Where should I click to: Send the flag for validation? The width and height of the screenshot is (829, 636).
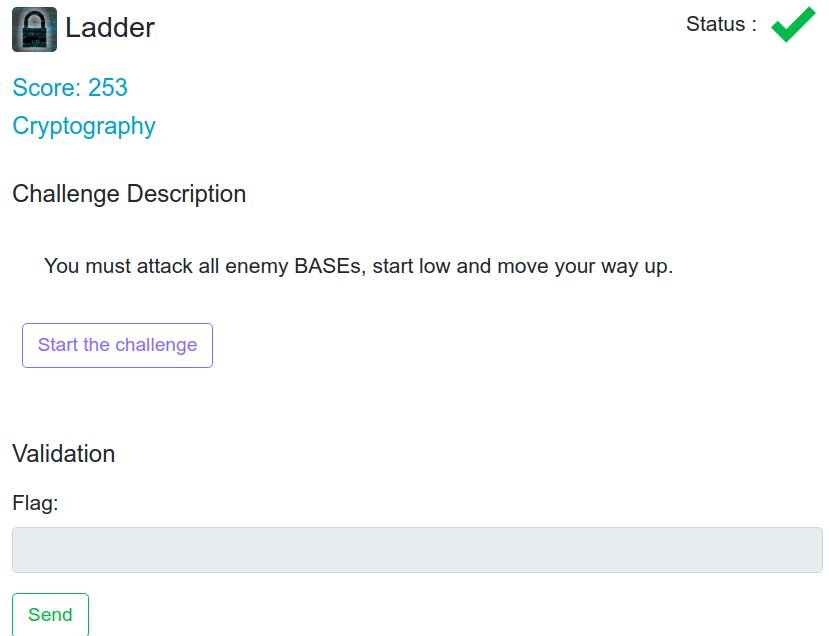[x=50, y=614]
